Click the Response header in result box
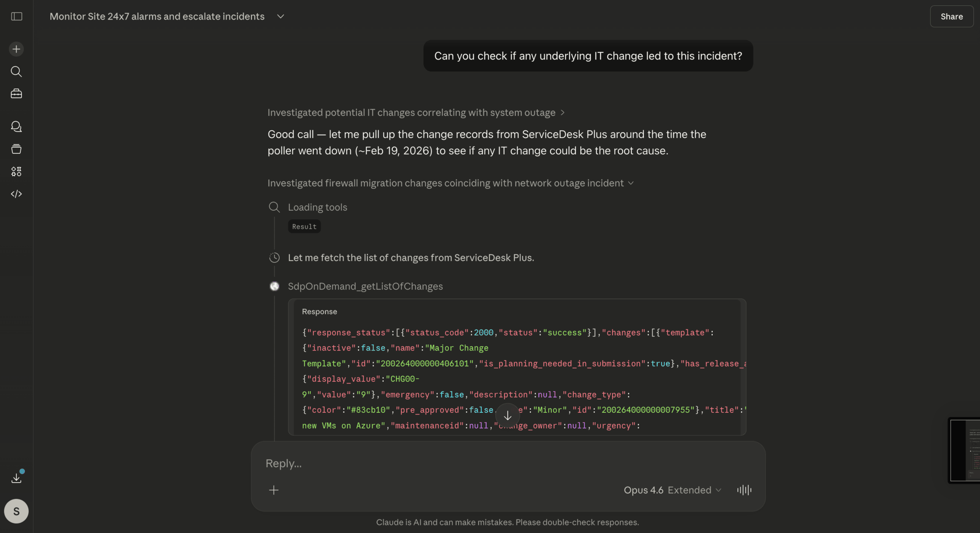 [x=319, y=311]
